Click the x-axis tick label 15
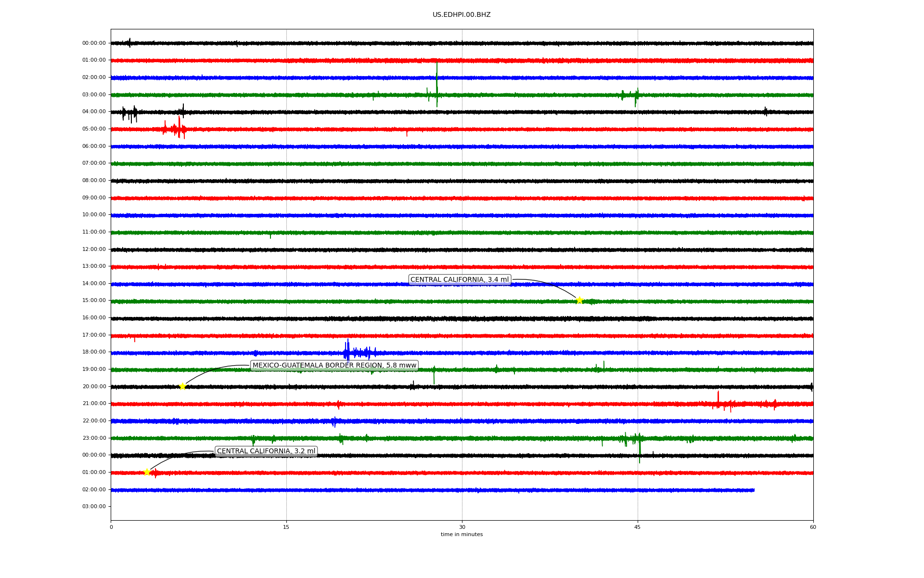The image size is (924, 578). [286, 527]
